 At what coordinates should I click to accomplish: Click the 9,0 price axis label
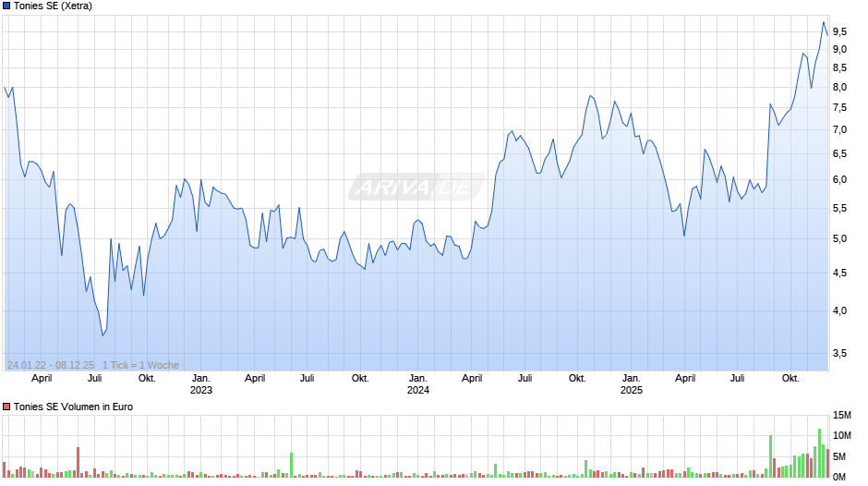pyautogui.click(x=839, y=49)
